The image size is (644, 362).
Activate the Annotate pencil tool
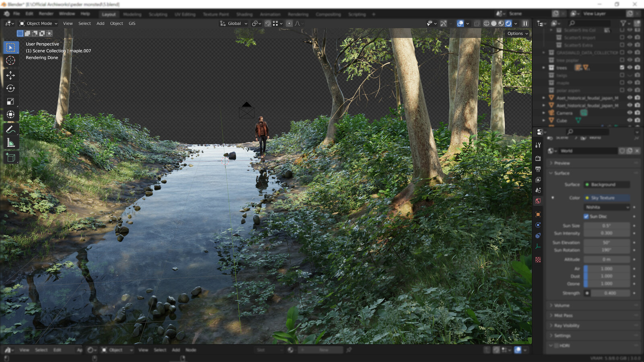pyautogui.click(x=11, y=130)
